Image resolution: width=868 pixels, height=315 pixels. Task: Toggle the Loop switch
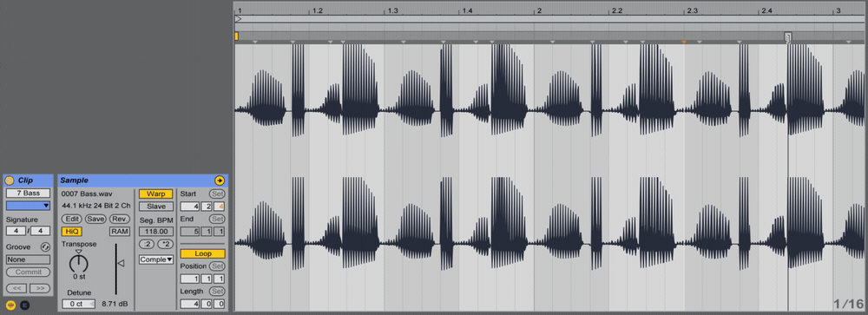tap(202, 253)
